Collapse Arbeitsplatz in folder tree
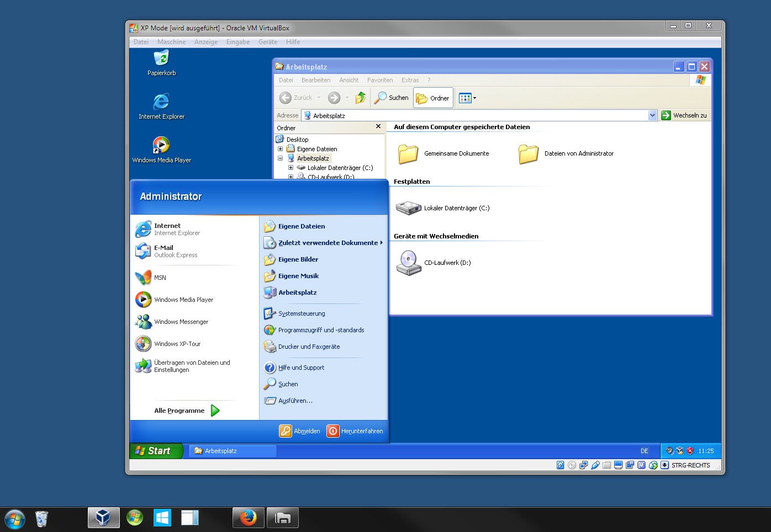This screenshot has width=771, height=532. point(280,158)
